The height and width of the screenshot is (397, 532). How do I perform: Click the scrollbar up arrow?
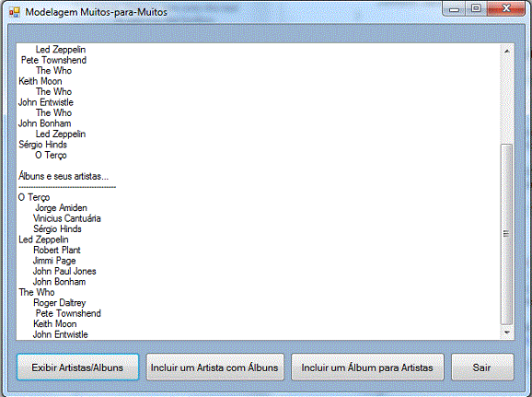[506, 52]
